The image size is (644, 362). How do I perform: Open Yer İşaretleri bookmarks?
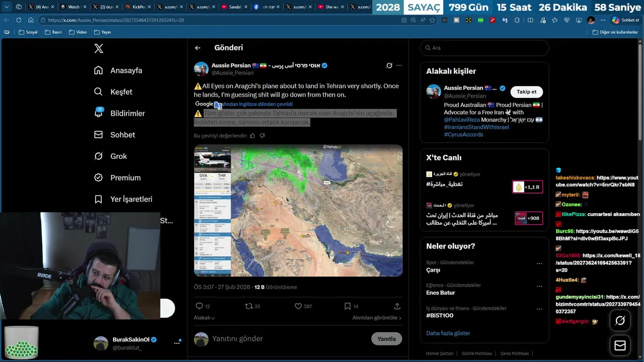coord(123,199)
